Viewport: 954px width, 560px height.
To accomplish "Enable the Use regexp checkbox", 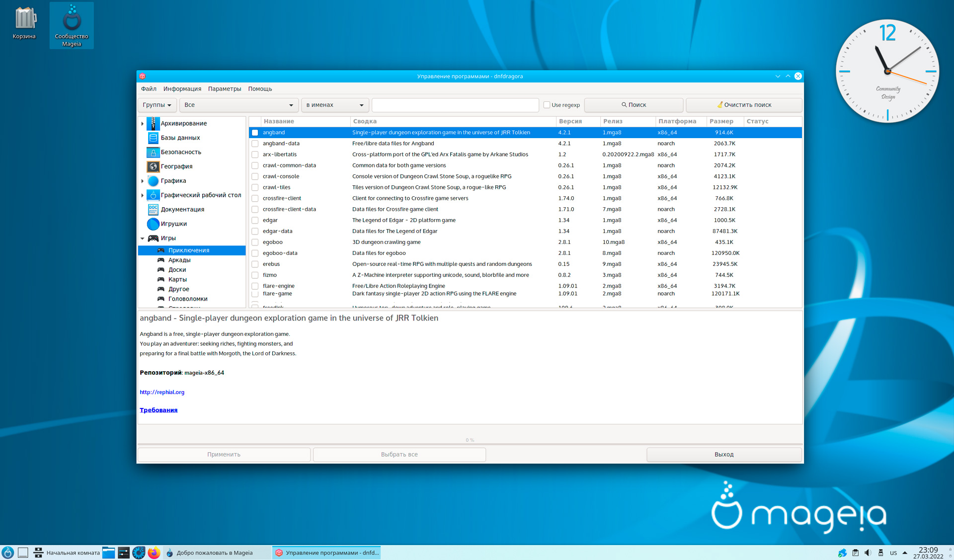I will 547,105.
